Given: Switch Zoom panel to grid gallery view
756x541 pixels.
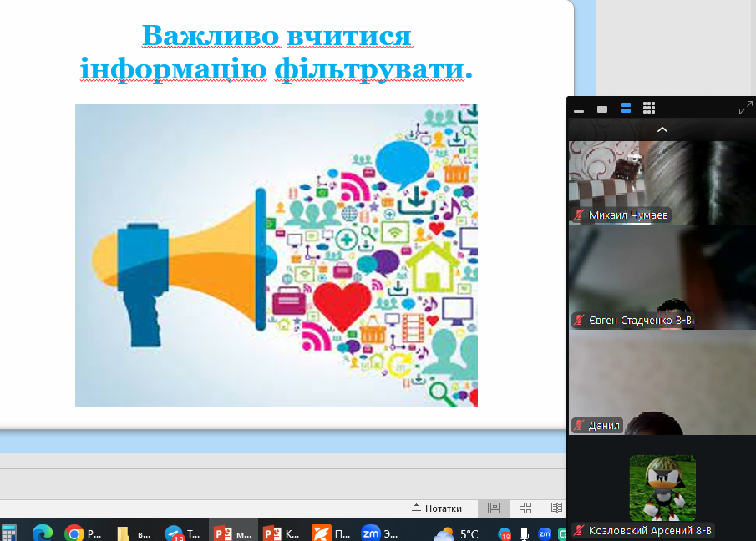Looking at the screenshot, I should tap(649, 109).
